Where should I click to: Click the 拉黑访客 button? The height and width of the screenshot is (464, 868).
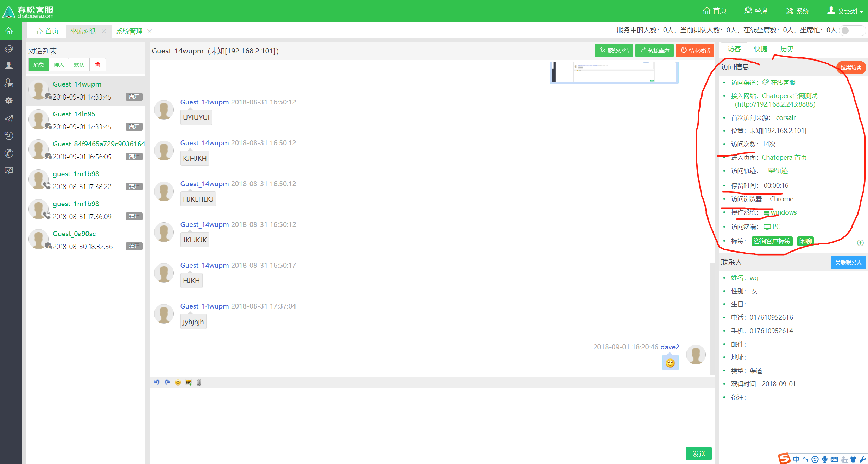point(851,67)
